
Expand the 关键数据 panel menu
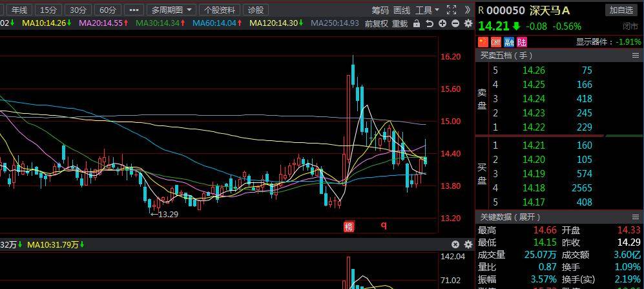coord(636,217)
